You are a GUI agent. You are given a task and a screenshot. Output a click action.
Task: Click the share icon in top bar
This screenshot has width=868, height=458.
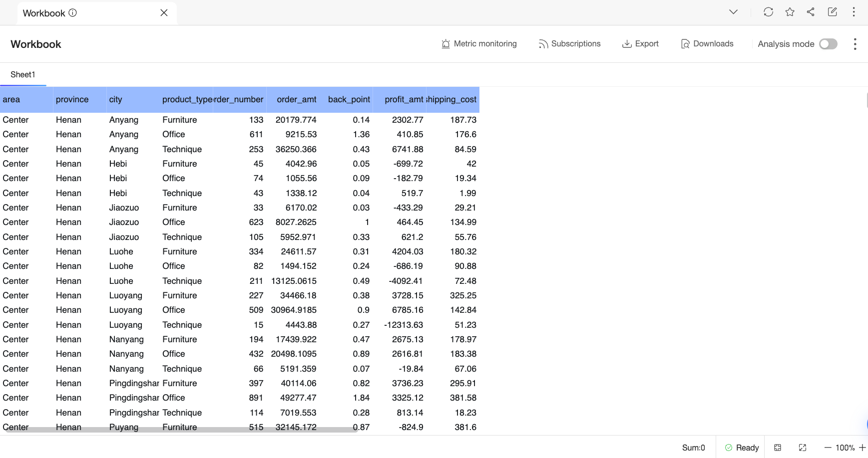click(811, 12)
